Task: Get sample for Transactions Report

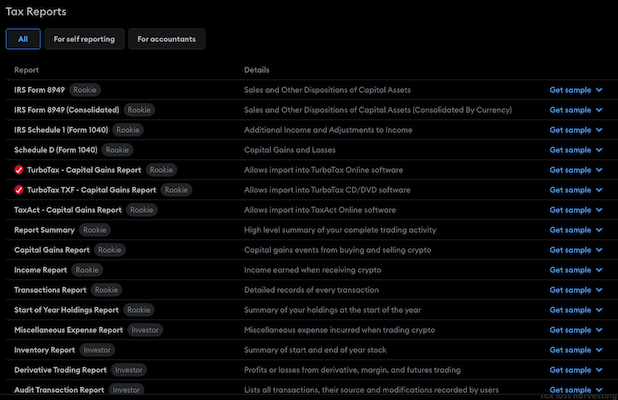Action: [570, 290]
